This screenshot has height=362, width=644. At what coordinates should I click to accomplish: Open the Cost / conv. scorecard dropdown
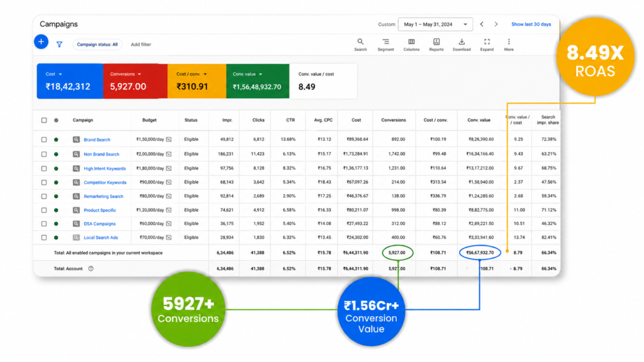(206, 74)
